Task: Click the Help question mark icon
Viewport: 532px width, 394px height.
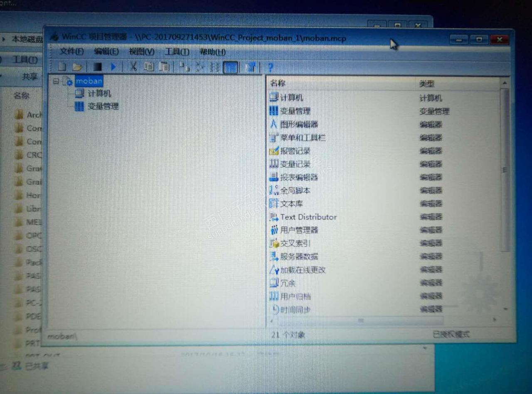Action: coord(271,67)
